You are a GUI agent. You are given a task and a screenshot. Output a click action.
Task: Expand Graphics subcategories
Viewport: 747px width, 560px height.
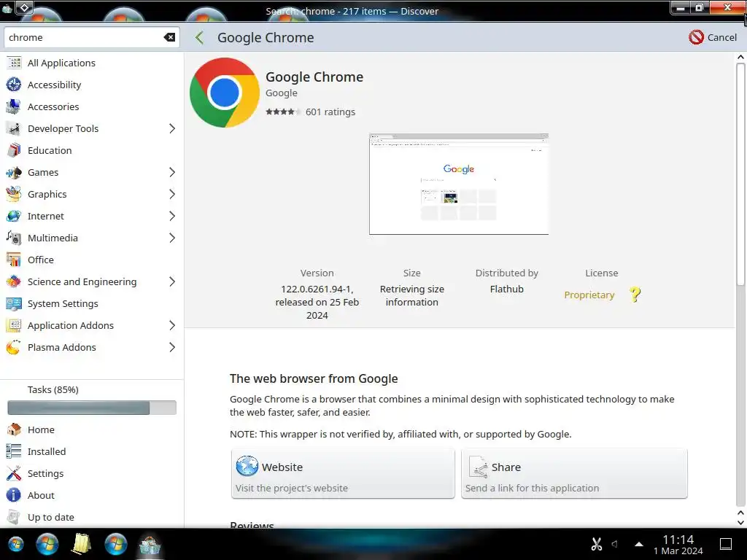tap(172, 194)
